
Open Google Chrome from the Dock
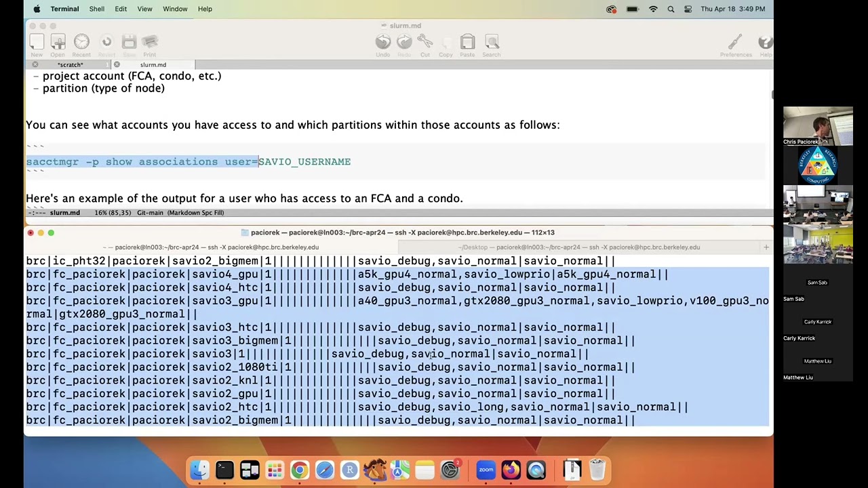(x=299, y=470)
